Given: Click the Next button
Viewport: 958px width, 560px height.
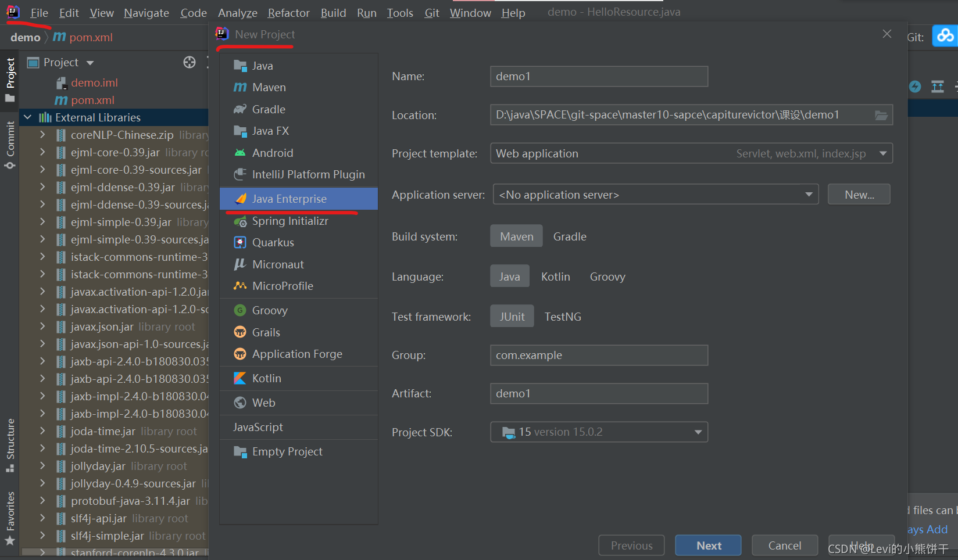Looking at the screenshot, I should (x=708, y=545).
